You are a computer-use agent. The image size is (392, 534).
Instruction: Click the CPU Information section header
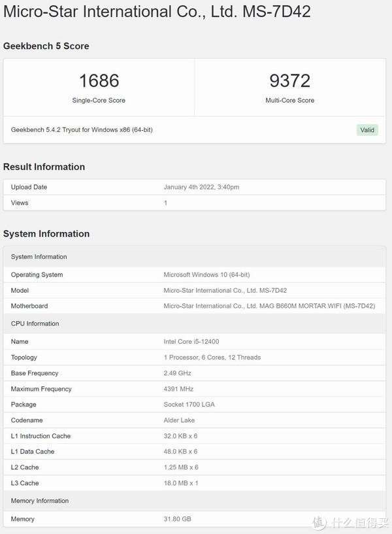click(195, 324)
